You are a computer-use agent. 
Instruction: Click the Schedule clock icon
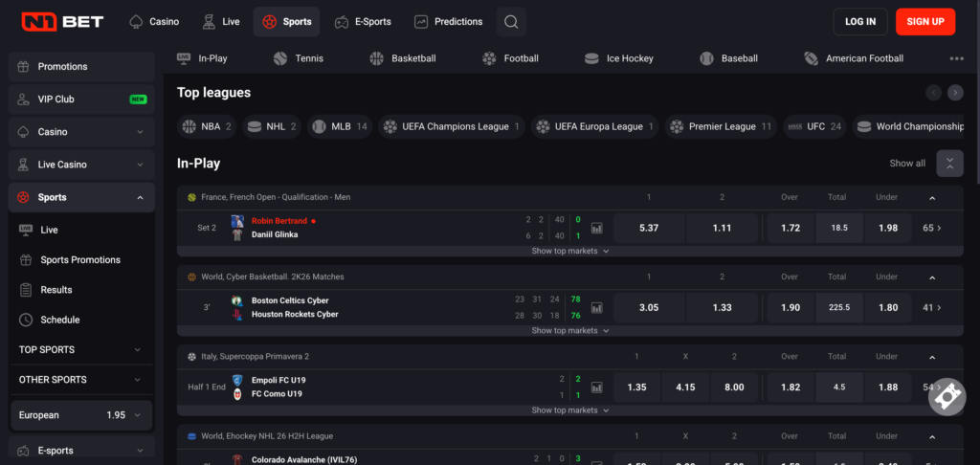(26, 320)
